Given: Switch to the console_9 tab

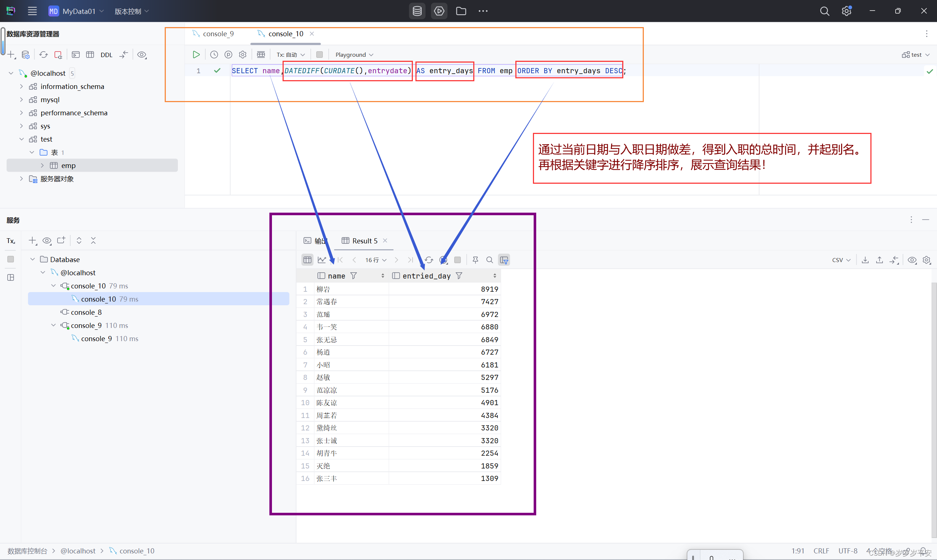Looking at the screenshot, I should point(218,34).
